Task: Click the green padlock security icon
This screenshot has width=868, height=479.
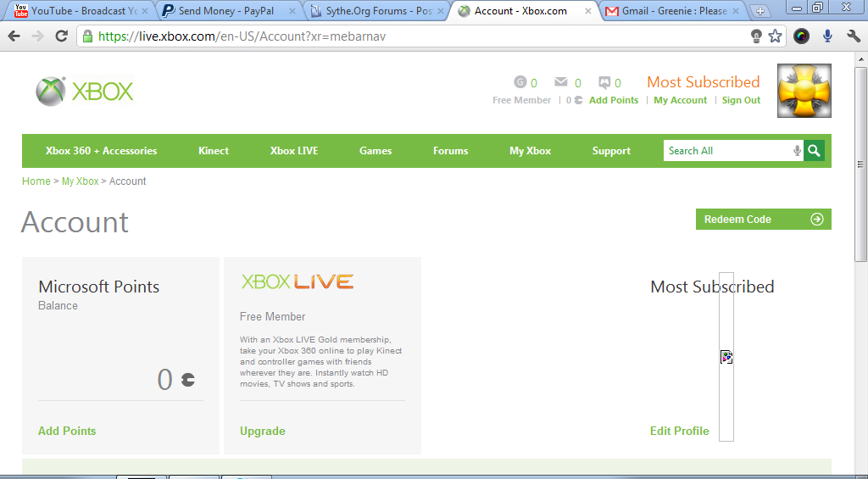Action: [87, 36]
